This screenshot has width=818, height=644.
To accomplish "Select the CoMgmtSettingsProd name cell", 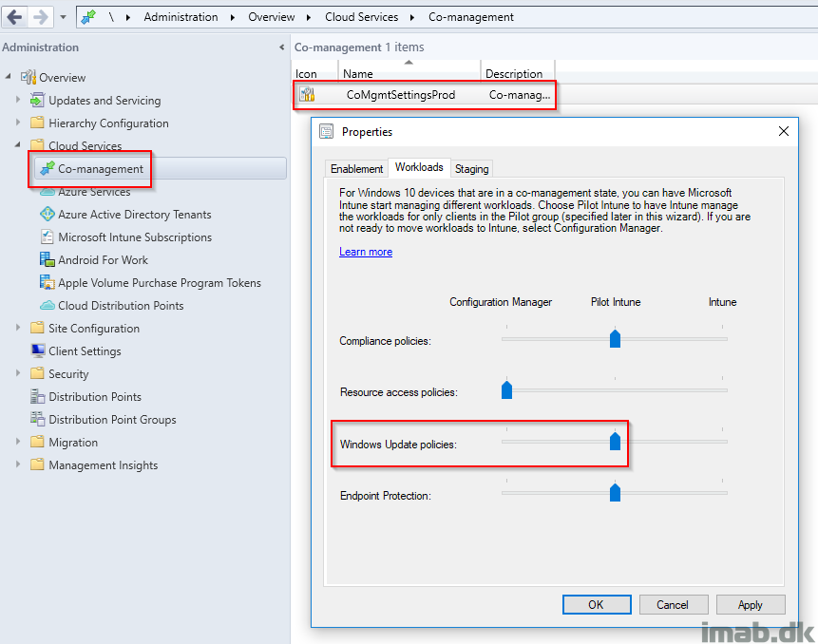I will [x=401, y=95].
